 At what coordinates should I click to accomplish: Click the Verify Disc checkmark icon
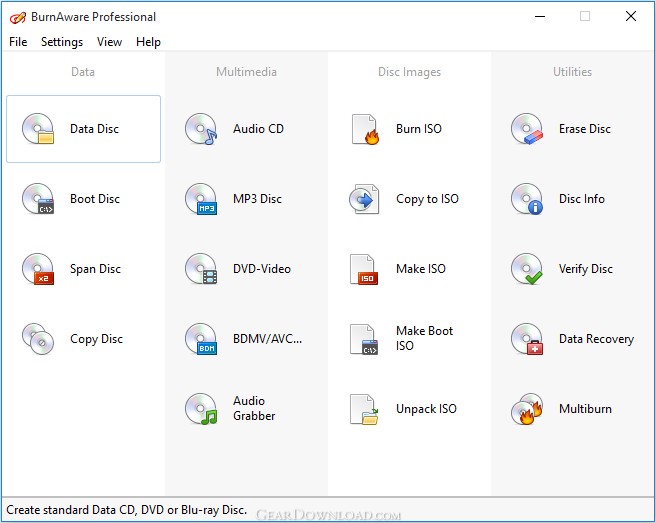pos(527,269)
